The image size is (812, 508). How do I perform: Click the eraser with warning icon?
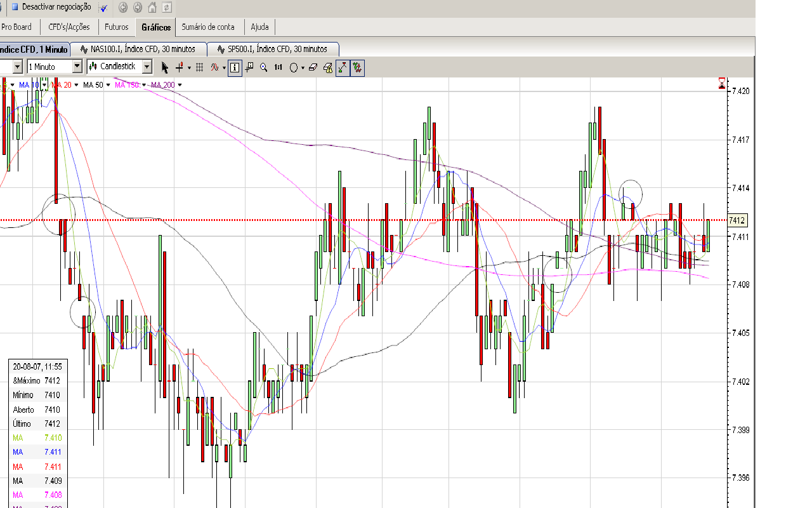tap(327, 67)
